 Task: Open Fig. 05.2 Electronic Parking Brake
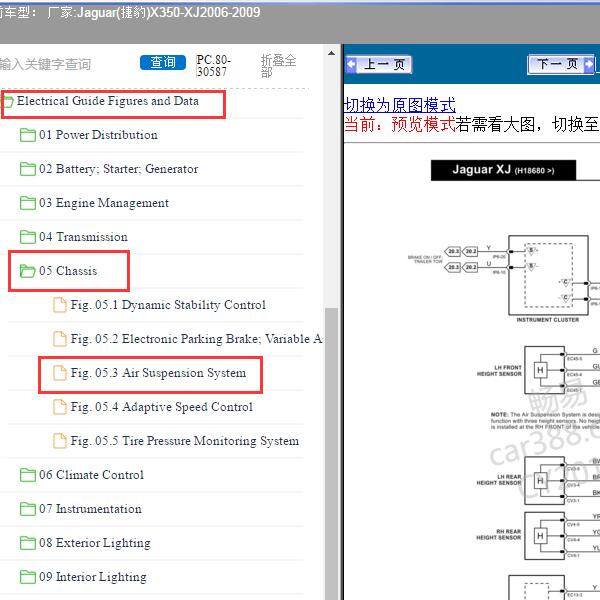(x=196, y=339)
